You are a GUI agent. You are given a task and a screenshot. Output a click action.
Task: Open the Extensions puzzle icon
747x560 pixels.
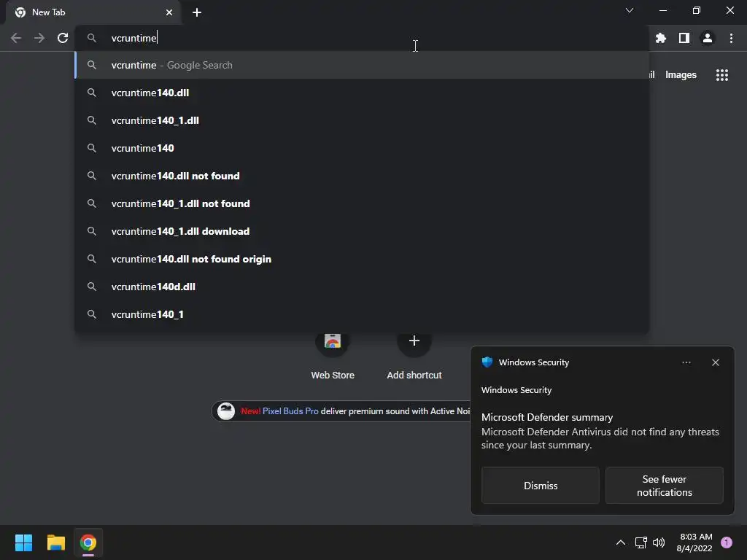(661, 38)
